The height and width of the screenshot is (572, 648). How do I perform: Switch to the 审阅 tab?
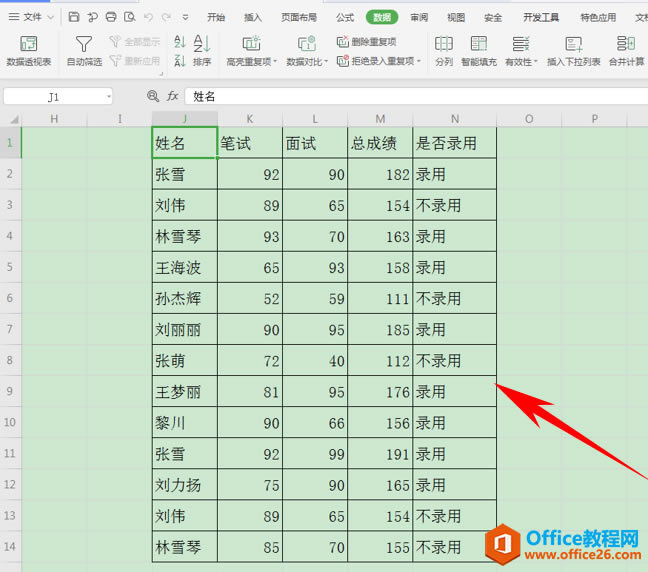(x=419, y=17)
